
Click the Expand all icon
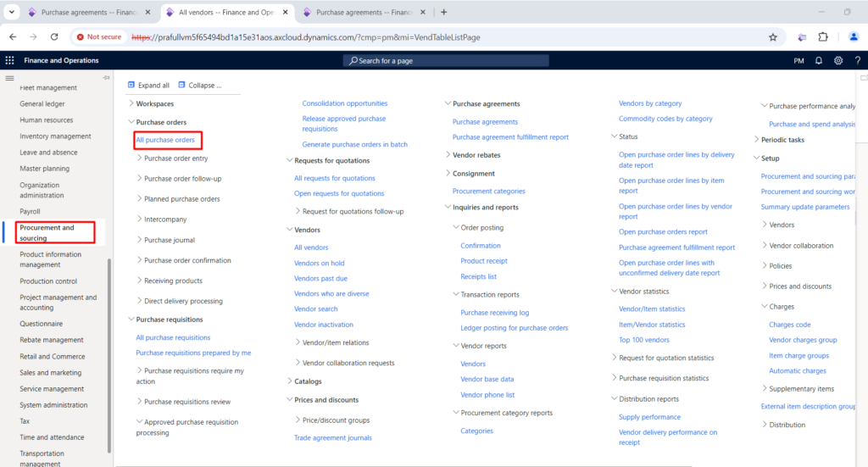(131, 85)
